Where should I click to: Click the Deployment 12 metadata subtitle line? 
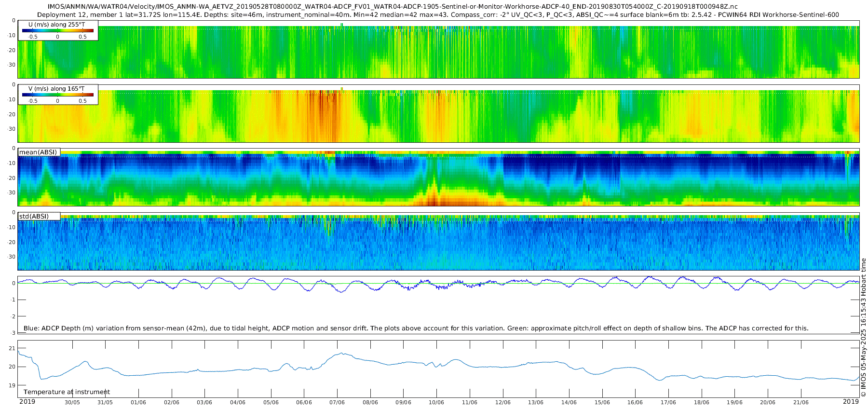tap(438, 14)
